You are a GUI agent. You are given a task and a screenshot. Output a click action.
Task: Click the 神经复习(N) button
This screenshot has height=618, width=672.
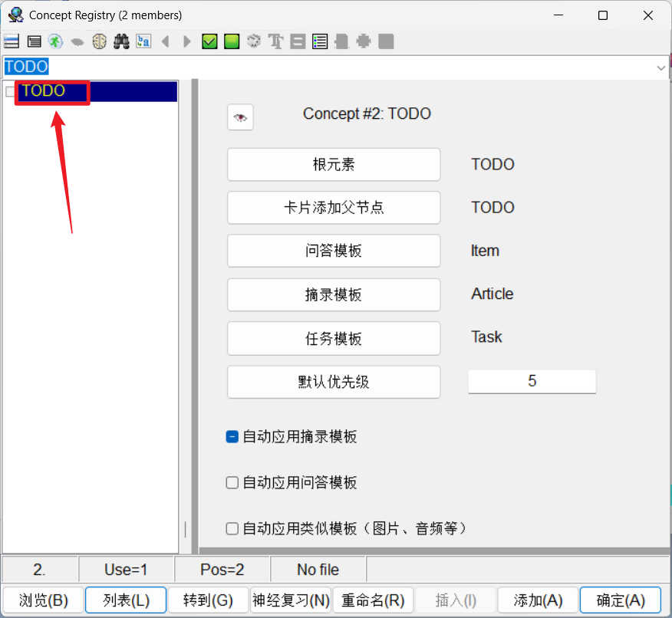click(x=291, y=600)
